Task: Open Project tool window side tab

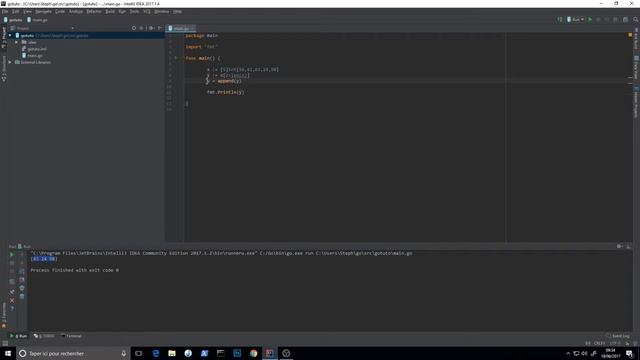Action: (x=4, y=38)
